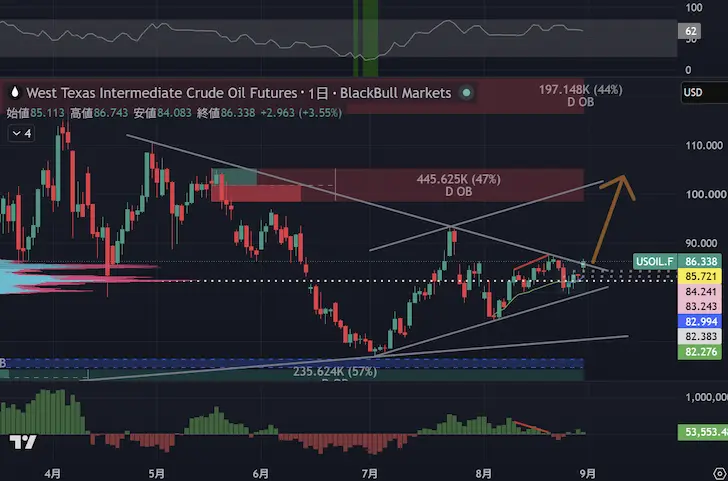Expand the collapsed indicators chevron labeled 4
This screenshot has height=481, width=728.
21,134
